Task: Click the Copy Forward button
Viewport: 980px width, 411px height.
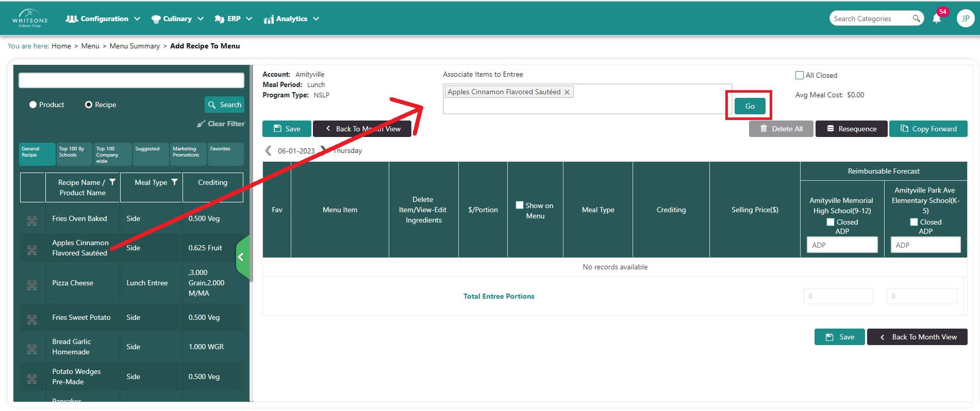Action: click(928, 129)
